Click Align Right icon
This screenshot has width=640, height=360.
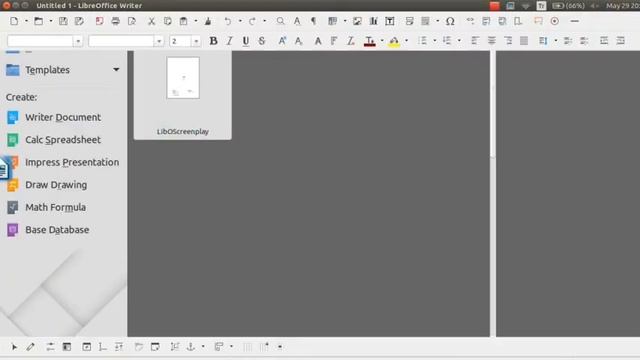pos(508,41)
